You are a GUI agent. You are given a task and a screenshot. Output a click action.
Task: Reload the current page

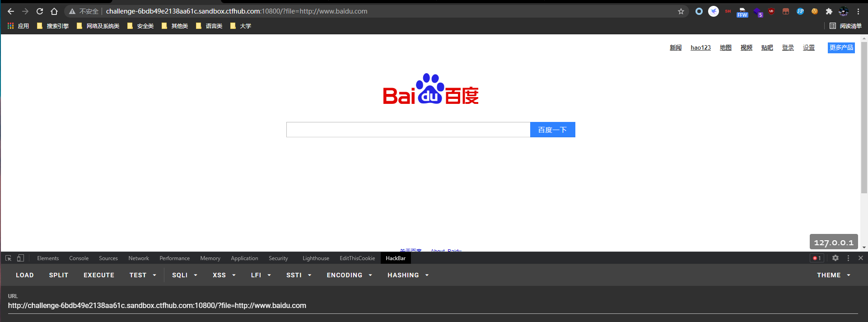coord(40,11)
